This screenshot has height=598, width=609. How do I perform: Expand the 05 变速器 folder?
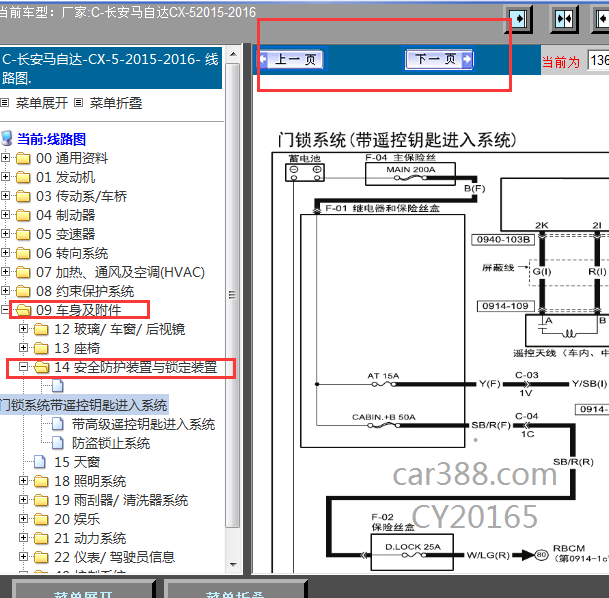(5, 233)
